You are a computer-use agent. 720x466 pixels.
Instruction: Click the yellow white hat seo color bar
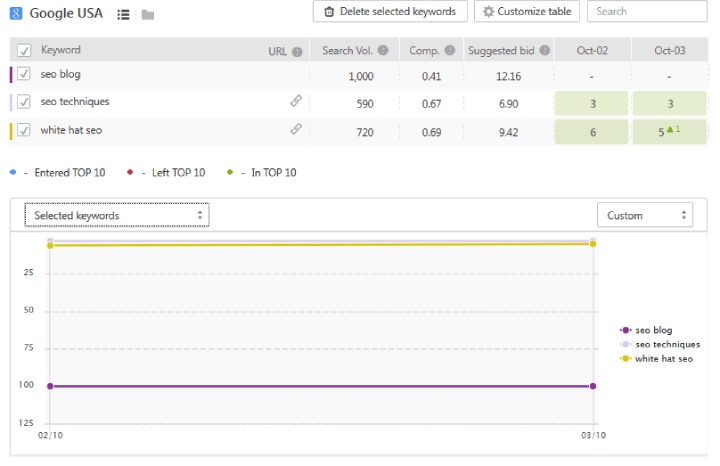(11, 131)
